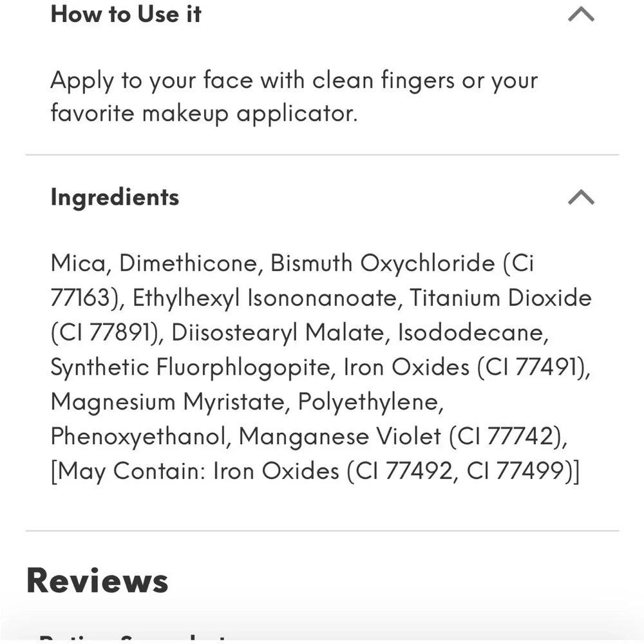Tap the 'May Contain: Iron Oxides' line
Viewport: 644px width, 644px height.
[x=315, y=471]
